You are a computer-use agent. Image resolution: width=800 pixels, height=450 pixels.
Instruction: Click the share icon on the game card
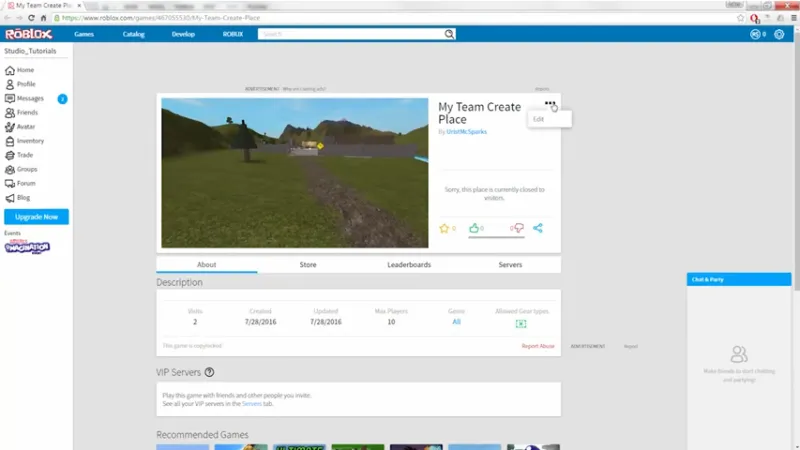pos(538,228)
